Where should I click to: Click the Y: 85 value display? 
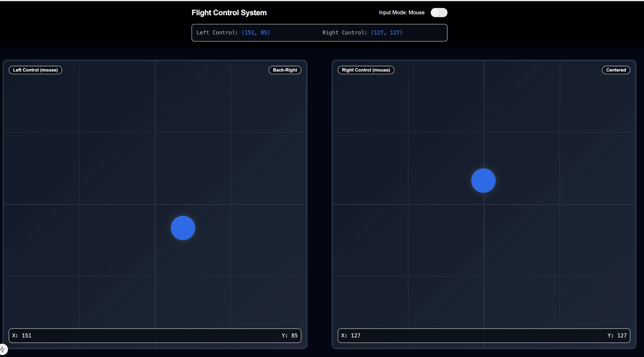[289, 335]
